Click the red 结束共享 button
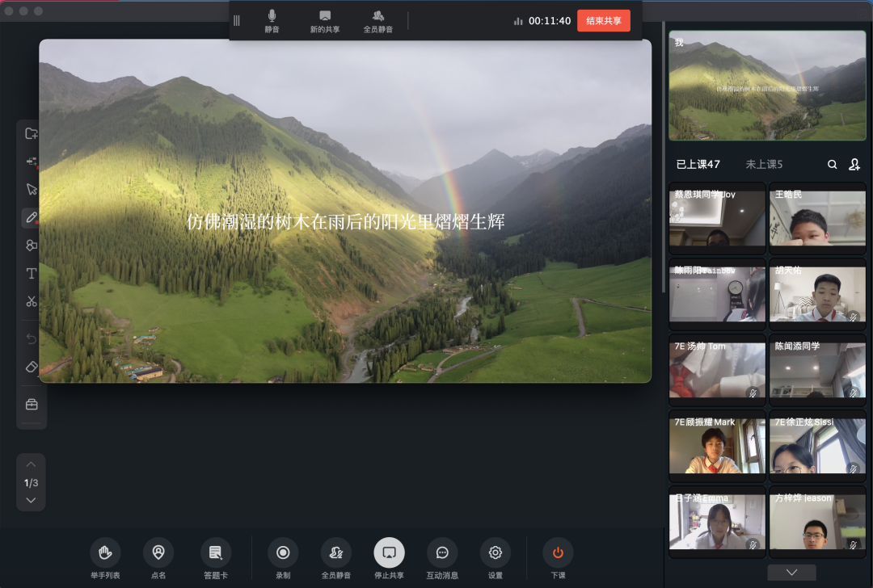 (603, 21)
